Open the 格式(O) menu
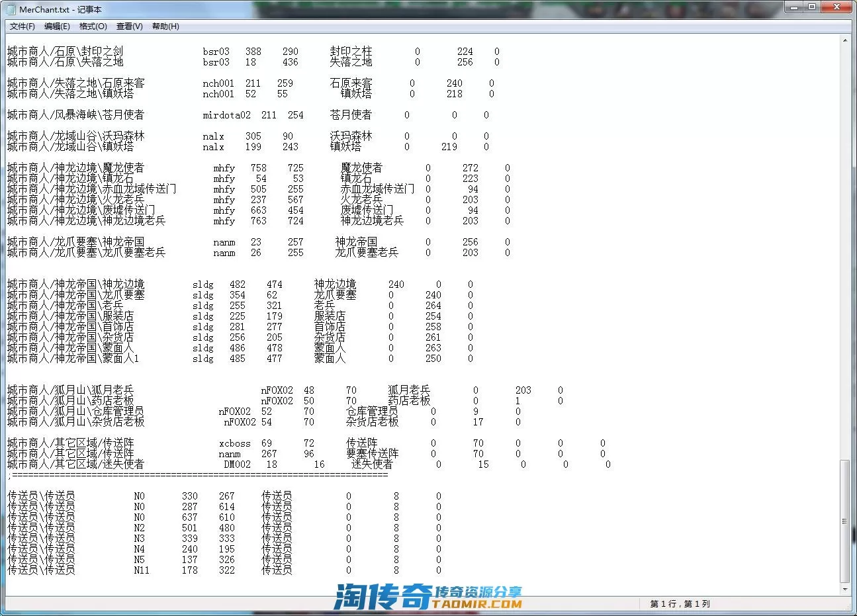 click(93, 26)
